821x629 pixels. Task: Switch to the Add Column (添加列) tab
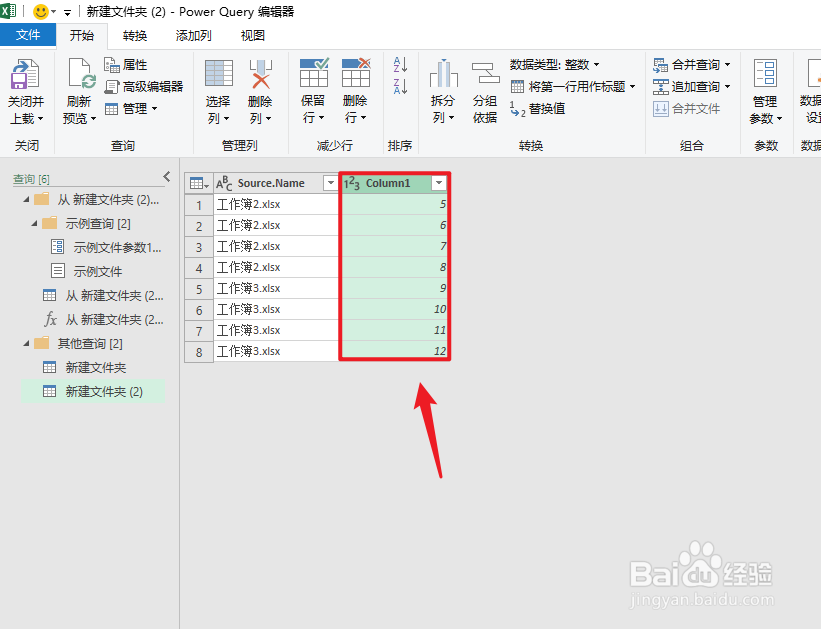(194, 36)
